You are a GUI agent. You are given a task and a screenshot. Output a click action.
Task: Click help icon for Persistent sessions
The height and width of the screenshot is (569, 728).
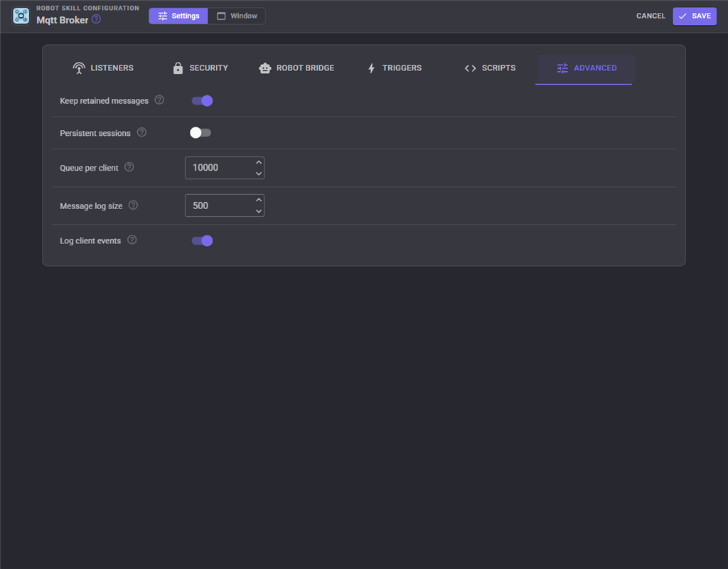pyautogui.click(x=141, y=132)
